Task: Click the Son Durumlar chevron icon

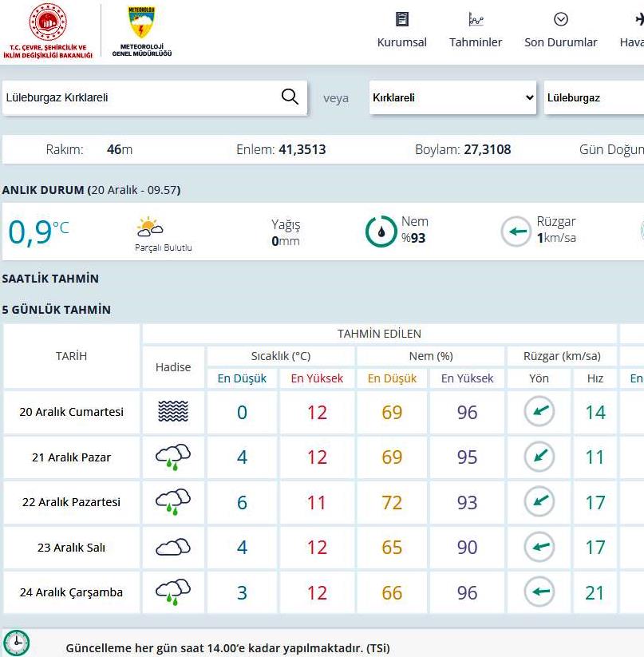Action: pos(561,19)
